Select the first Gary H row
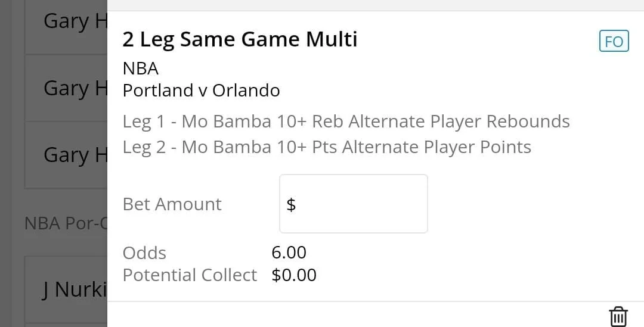The image size is (644, 327). [66, 21]
